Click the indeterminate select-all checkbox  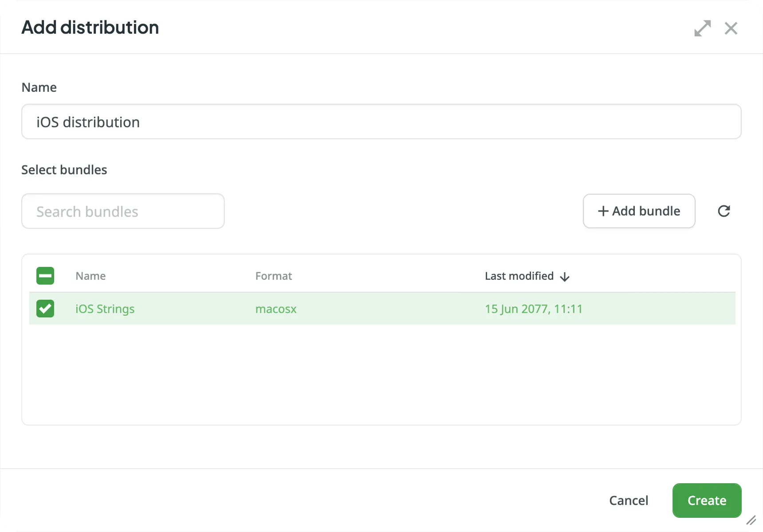point(45,275)
